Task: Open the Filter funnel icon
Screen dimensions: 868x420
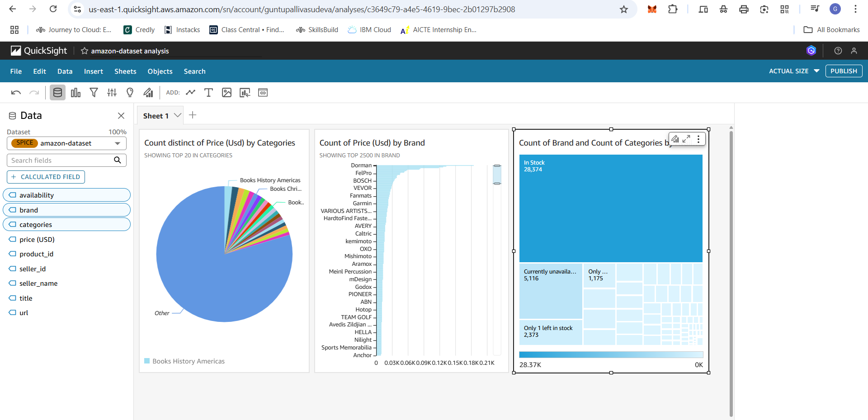Action: point(94,92)
